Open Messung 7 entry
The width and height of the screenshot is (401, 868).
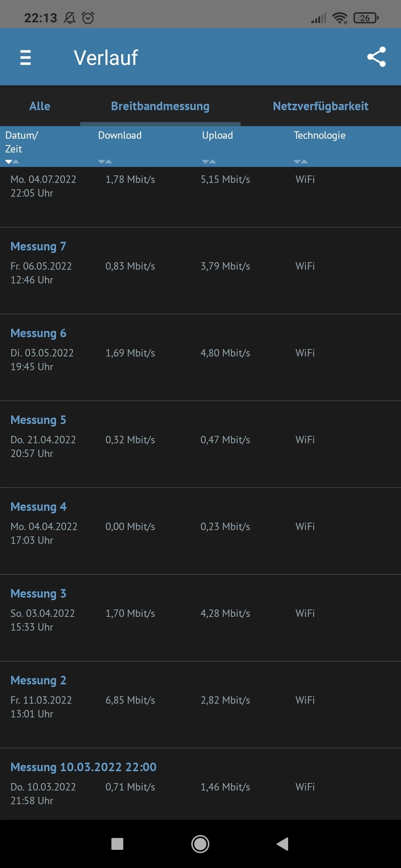click(x=39, y=246)
